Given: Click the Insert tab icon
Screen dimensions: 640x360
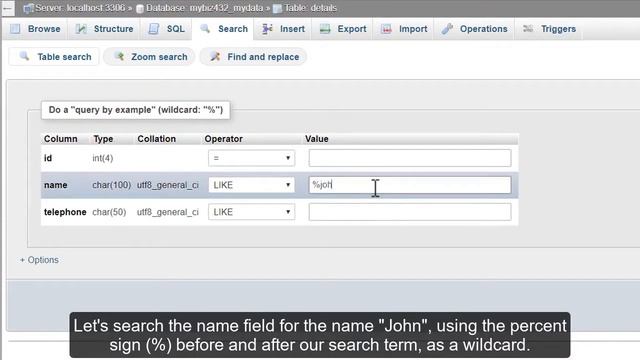Looking at the screenshot, I should pyautogui.click(x=267, y=29).
